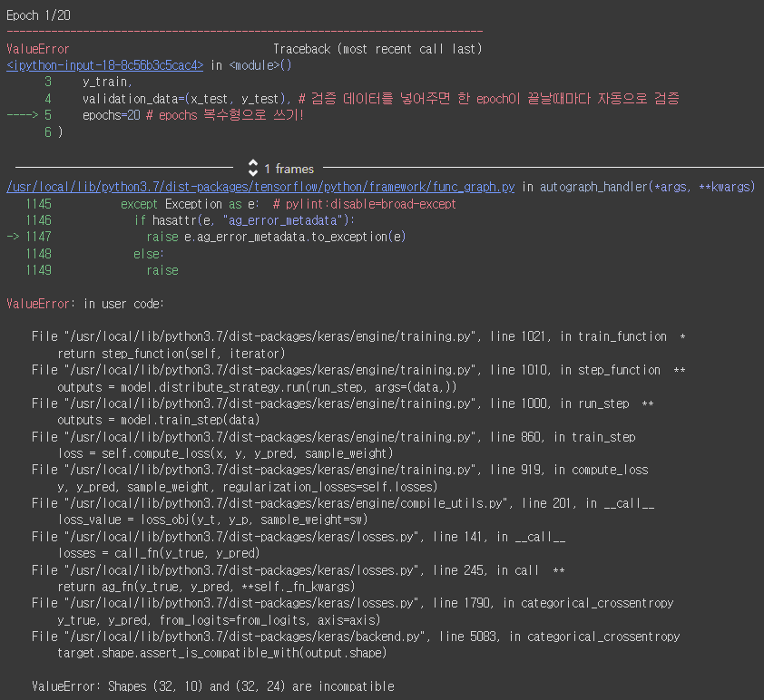
Task: Click 'in autograph_handler(*args, **kwargs)' text
Action: pyautogui.click(x=638, y=187)
